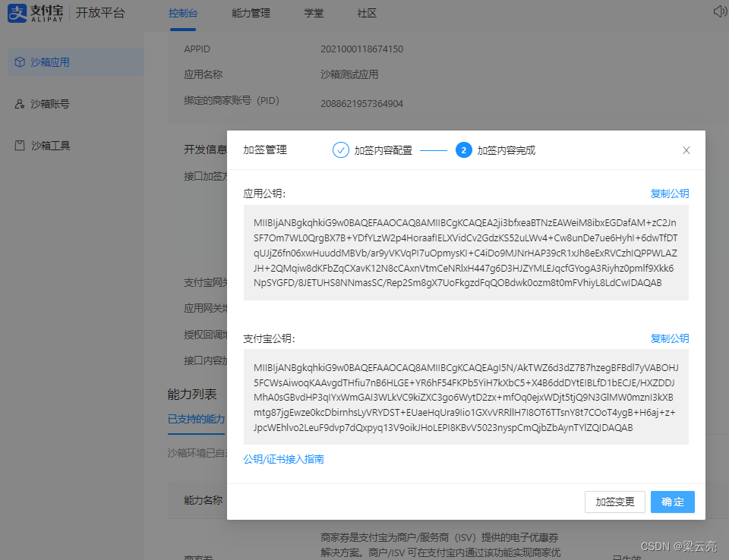Select 沙箱应用 in the sidebar

tap(76, 61)
